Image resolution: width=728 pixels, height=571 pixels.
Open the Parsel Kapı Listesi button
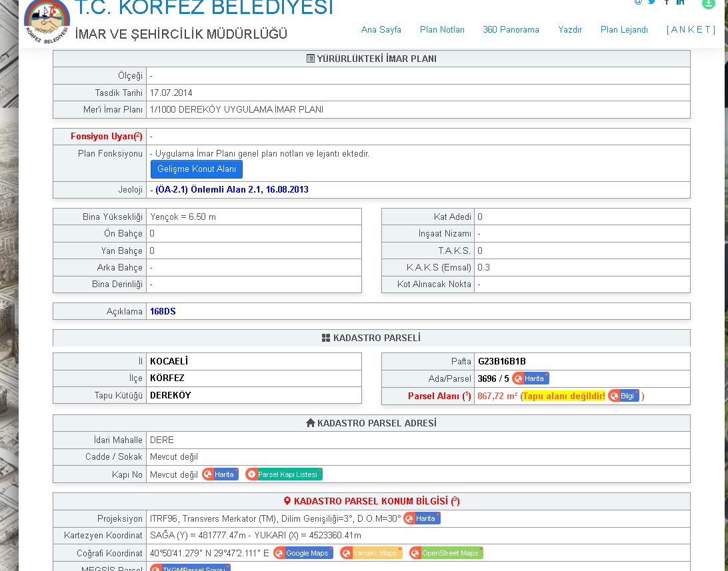click(x=284, y=474)
